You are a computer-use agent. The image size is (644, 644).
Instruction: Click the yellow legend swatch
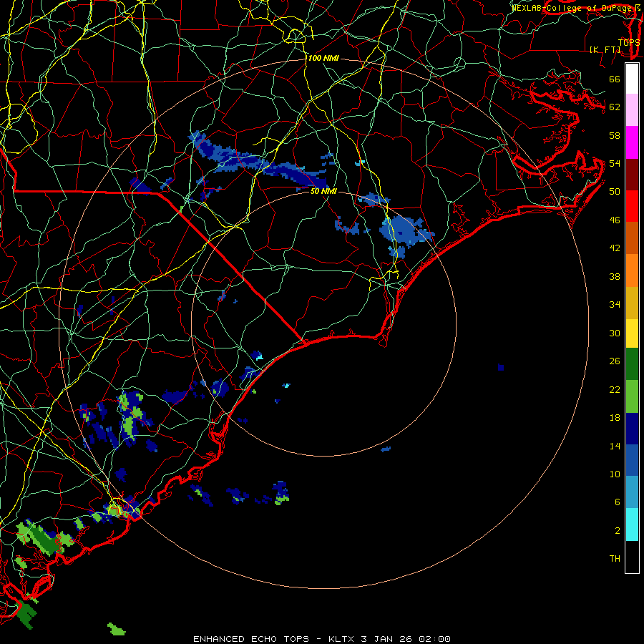[x=632, y=333]
